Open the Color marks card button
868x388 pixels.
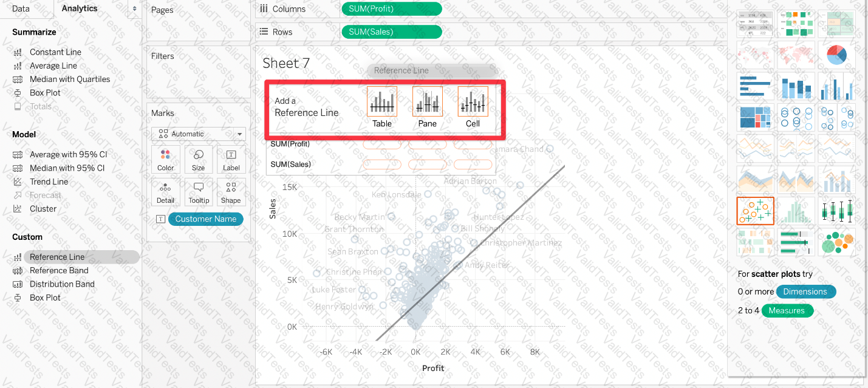[x=166, y=160]
